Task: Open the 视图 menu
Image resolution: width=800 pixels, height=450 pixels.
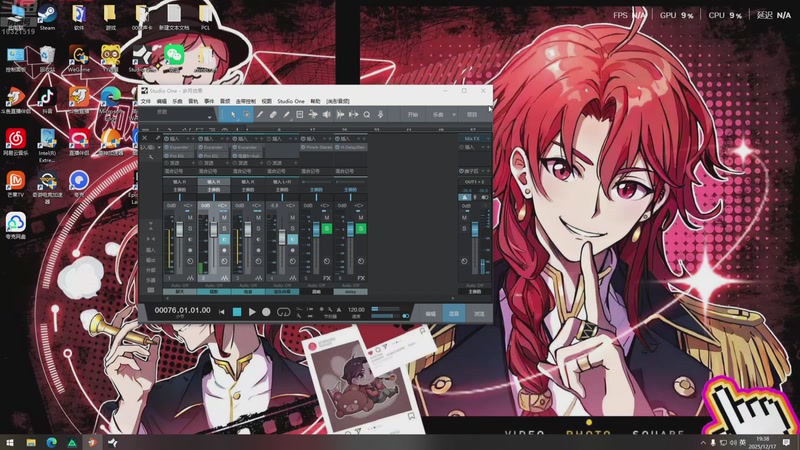Action: [x=267, y=101]
